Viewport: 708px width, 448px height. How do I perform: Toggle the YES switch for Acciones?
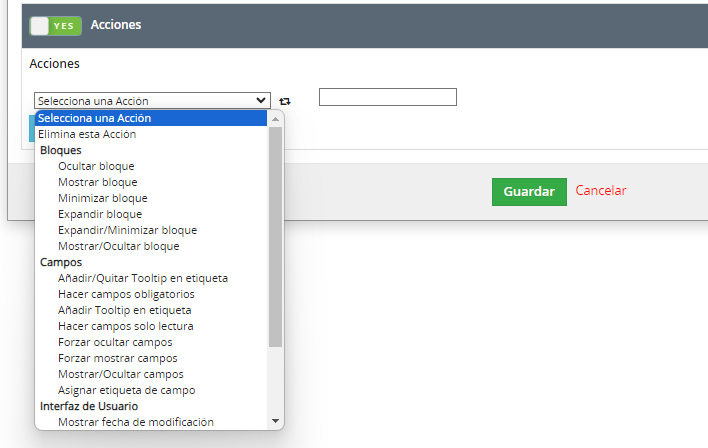(x=56, y=26)
